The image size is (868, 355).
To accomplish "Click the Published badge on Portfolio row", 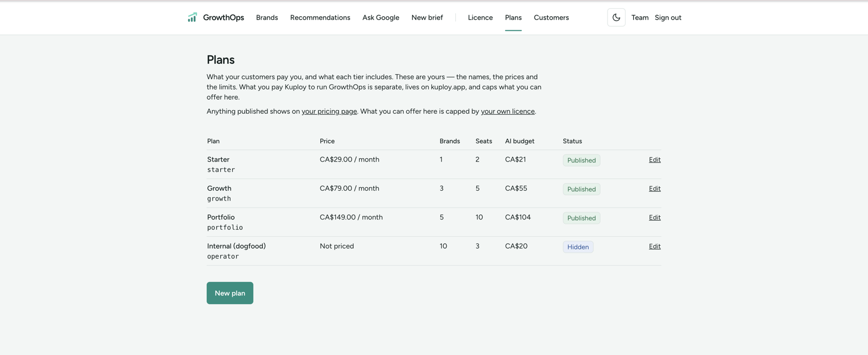I will (x=582, y=217).
